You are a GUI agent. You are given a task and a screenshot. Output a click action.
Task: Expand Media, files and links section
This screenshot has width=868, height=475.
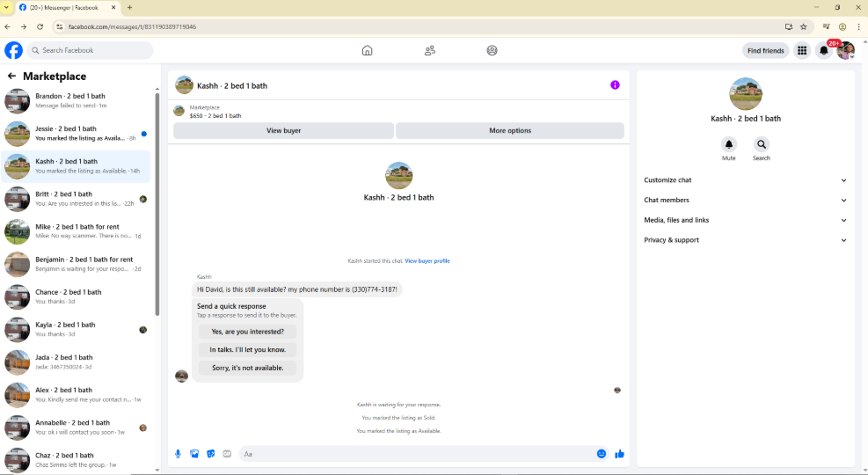(x=745, y=220)
